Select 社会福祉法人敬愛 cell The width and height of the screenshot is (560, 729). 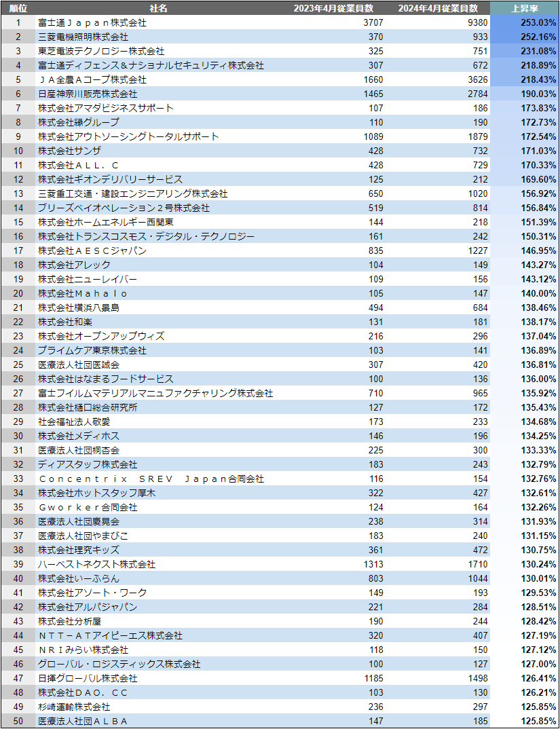(x=75, y=422)
